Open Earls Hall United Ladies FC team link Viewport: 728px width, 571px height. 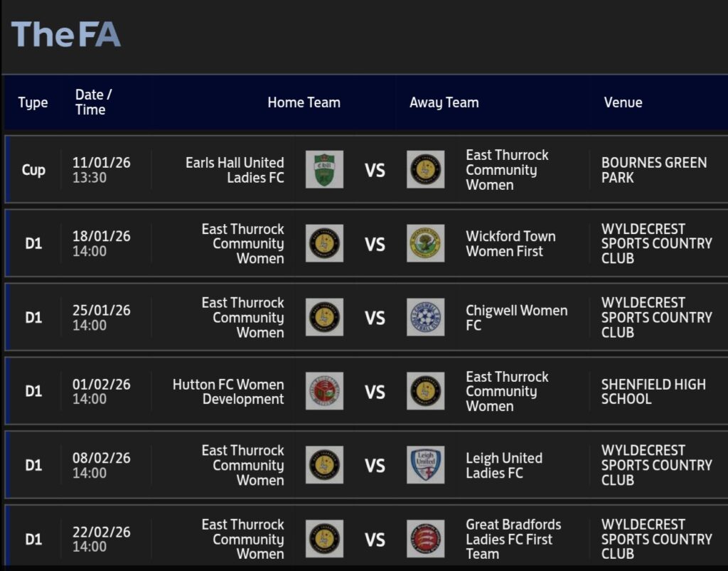235,170
